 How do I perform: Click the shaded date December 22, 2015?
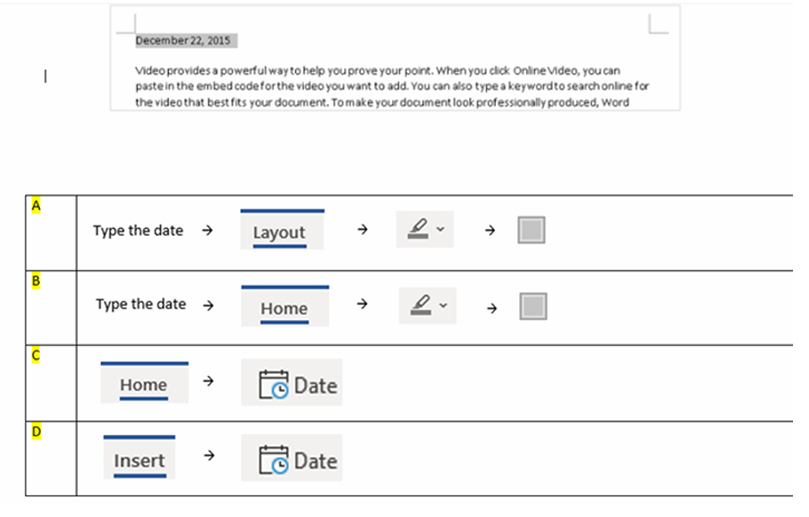183,41
